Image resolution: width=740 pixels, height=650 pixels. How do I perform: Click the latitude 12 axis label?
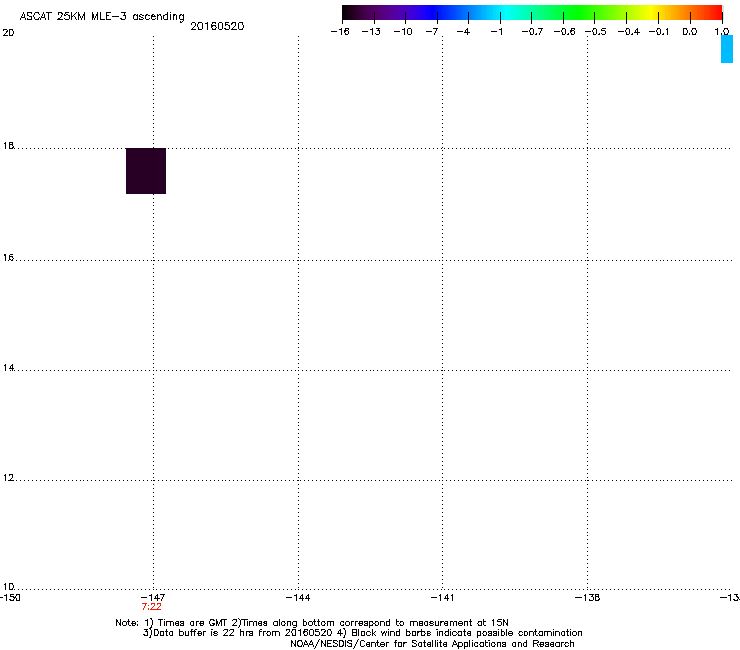(x=8, y=478)
